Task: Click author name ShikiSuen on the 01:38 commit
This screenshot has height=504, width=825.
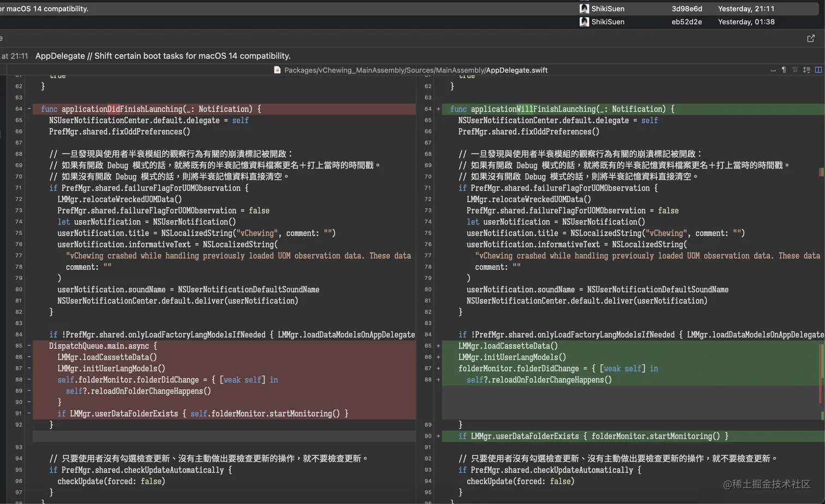Action: pos(608,22)
